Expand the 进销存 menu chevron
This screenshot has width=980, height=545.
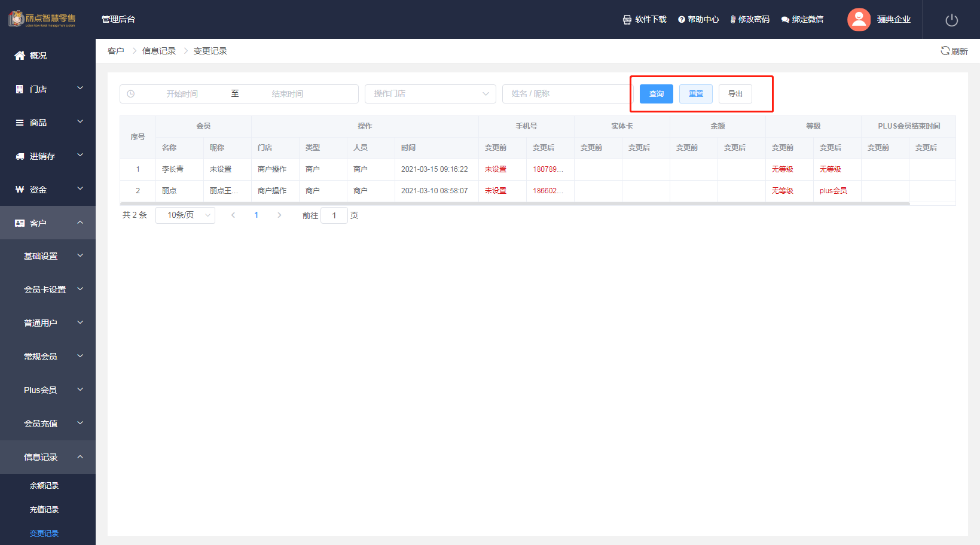point(80,156)
